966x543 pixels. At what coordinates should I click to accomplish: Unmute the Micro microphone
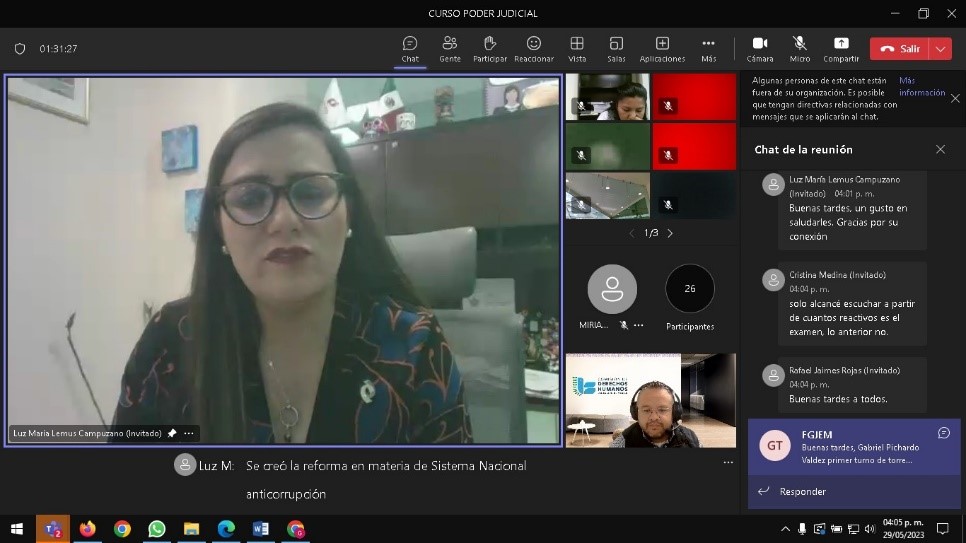800,44
